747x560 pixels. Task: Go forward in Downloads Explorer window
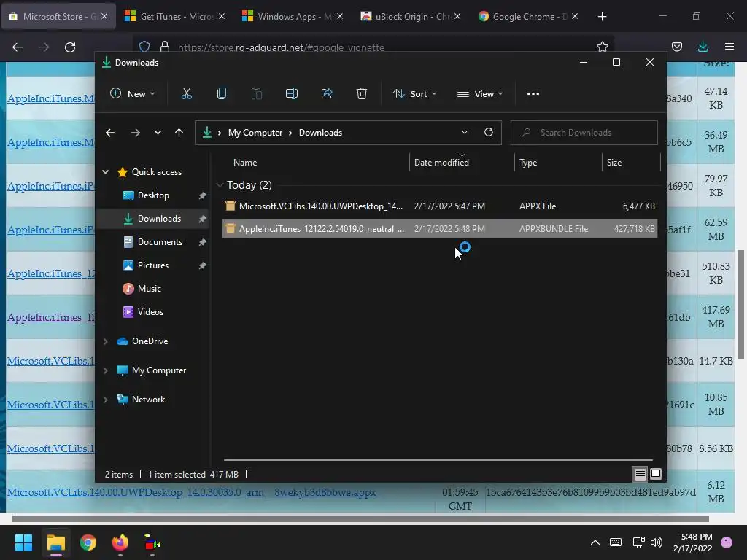pyautogui.click(x=136, y=133)
